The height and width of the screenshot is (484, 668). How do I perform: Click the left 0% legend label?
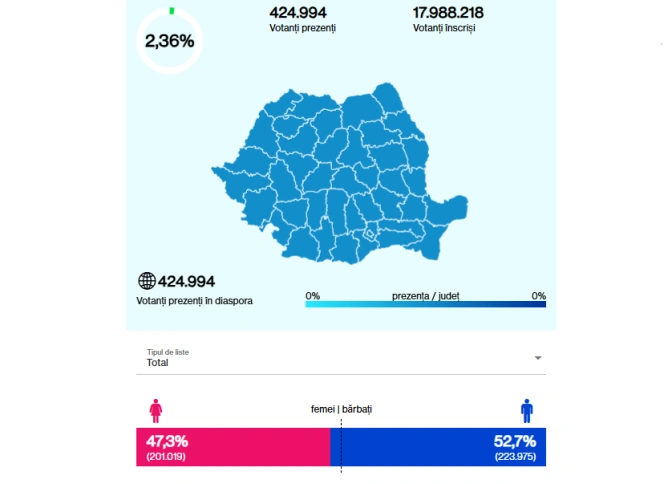tap(312, 295)
